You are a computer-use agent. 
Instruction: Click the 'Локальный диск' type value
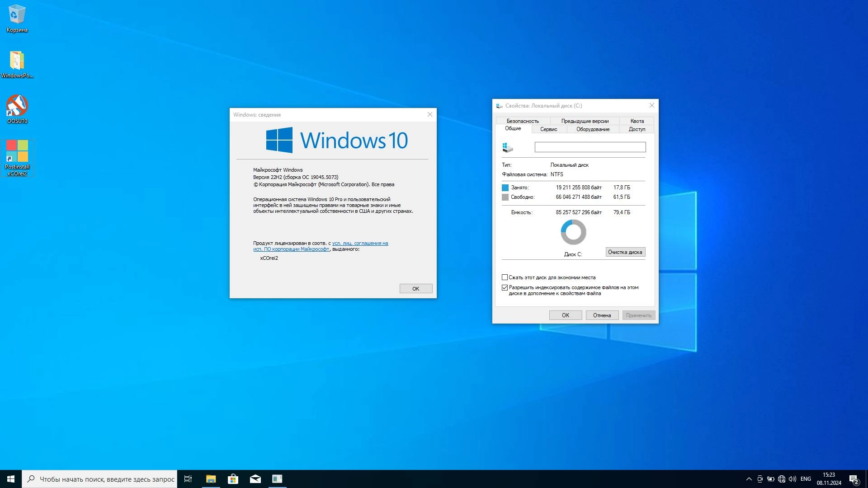570,165
